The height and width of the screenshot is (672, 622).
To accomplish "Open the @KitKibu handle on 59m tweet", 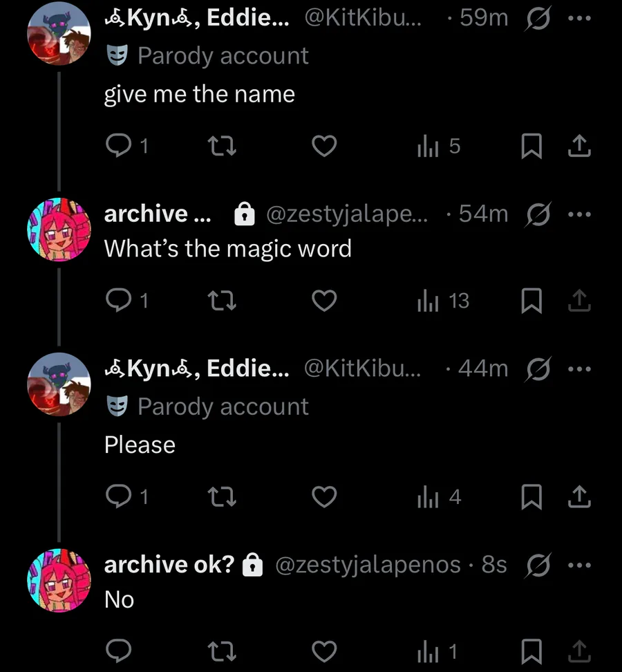I will coord(362,19).
